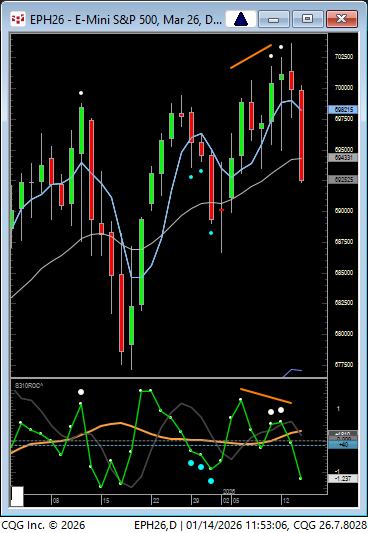
Task: Select the gray 692525 last price tag
Action: pyautogui.click(x=343, y=179)
